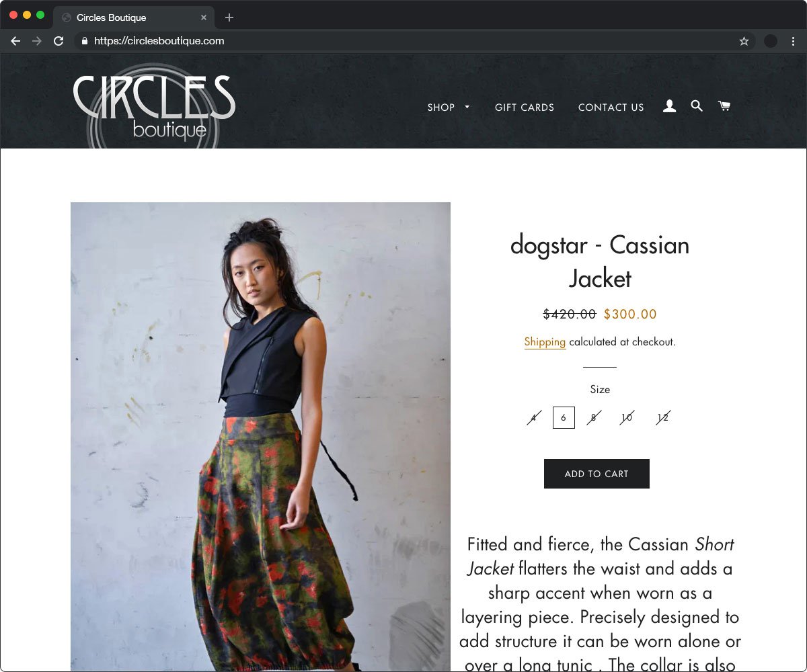Click the search magnifier icon
The image size is (807, 672).
pyautogui.click(x=697, y=106)
